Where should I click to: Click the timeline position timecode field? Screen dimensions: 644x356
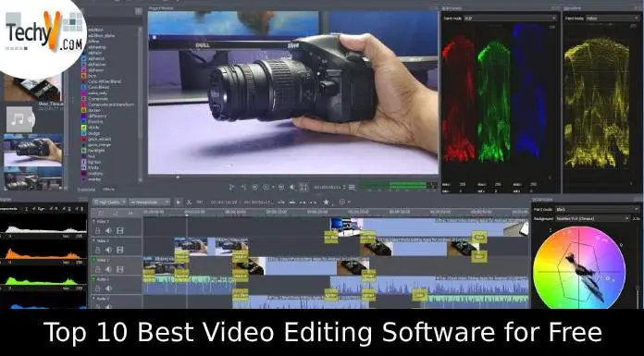coord(223,202)
